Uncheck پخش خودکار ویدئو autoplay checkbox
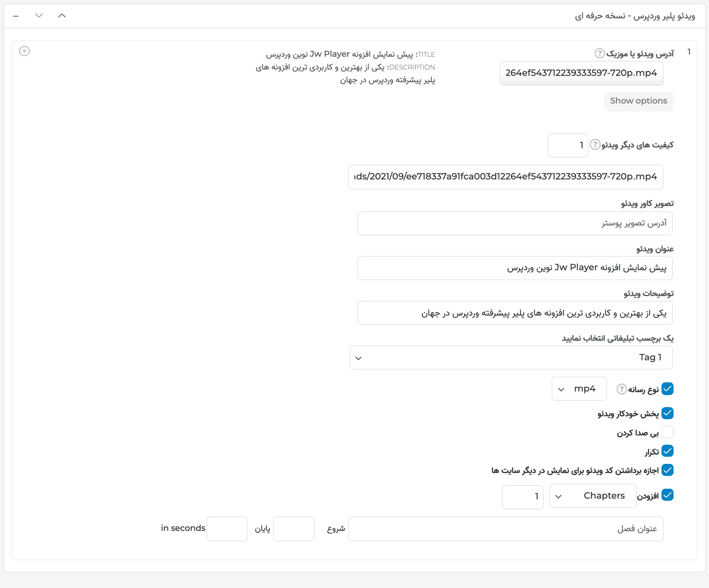Viewport: 709px width, 588px height. [668, 413]
